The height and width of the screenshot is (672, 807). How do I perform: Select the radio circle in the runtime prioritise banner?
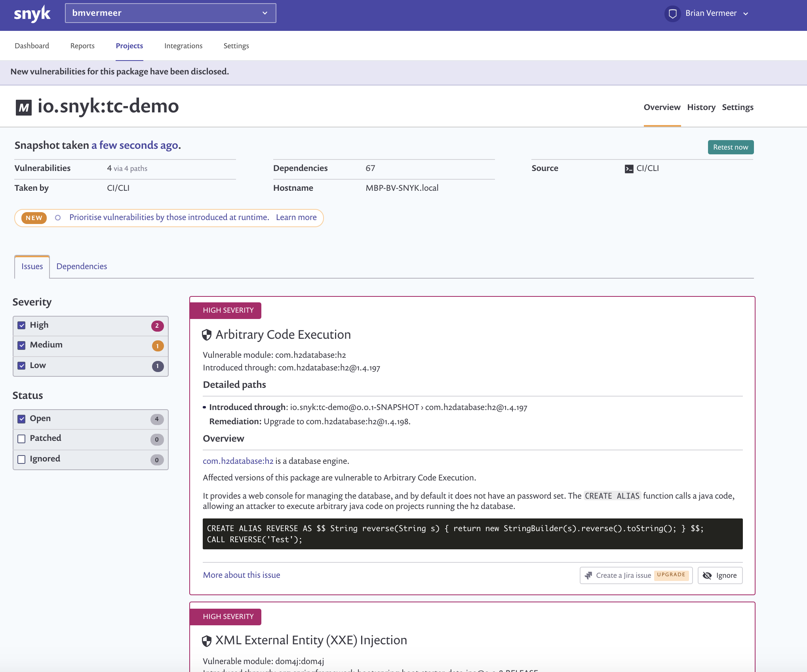click(x=58, y=218)
